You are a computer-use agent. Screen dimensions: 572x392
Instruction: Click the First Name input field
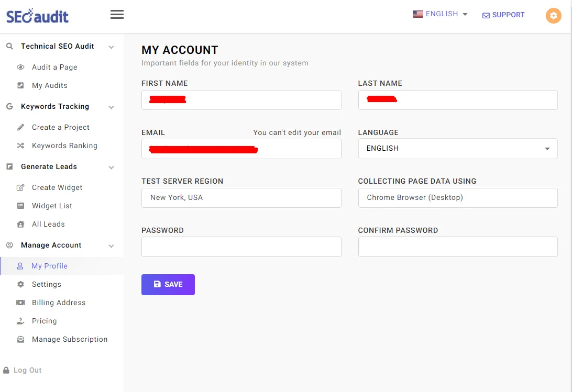coord(241,100)
